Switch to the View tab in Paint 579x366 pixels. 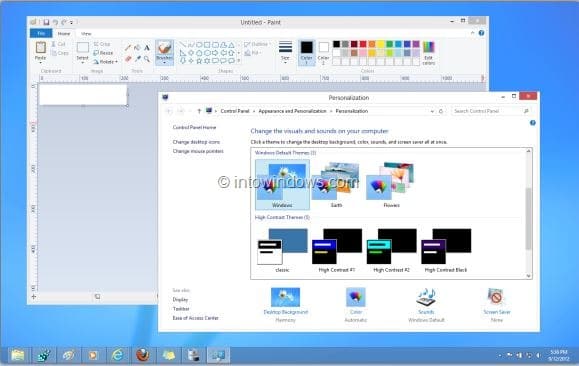pyautogui.click(x=86, y=34)
